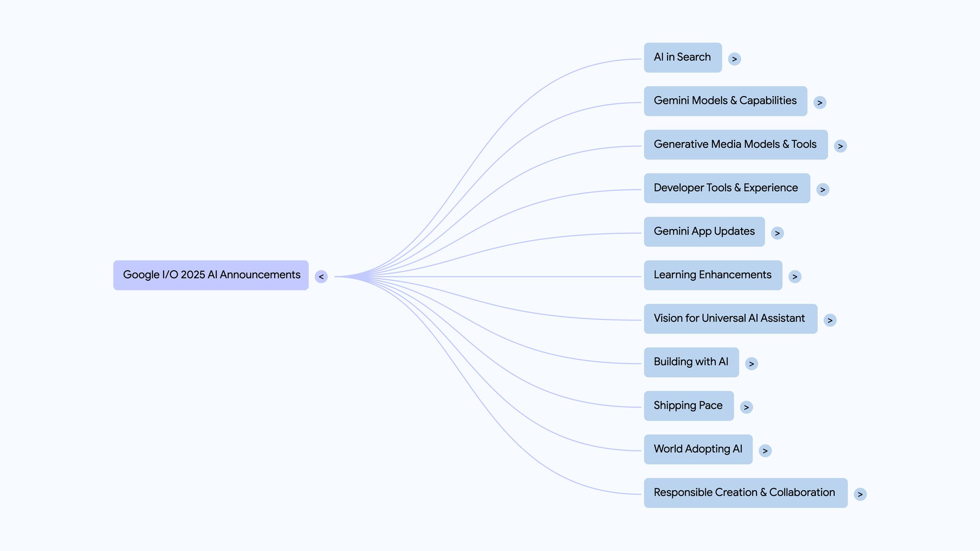The image size is (980, 551).
Task: Expand the Learning Enhancements arrow
Action: 795,276
